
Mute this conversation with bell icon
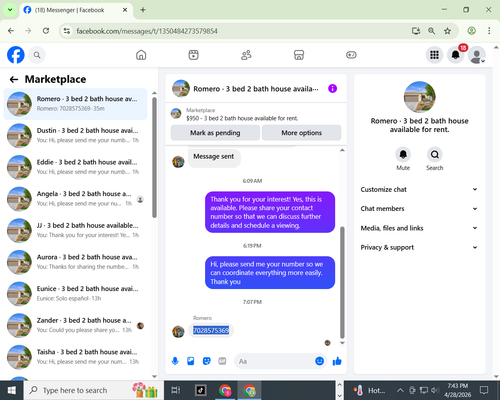[x=403, y=154]
